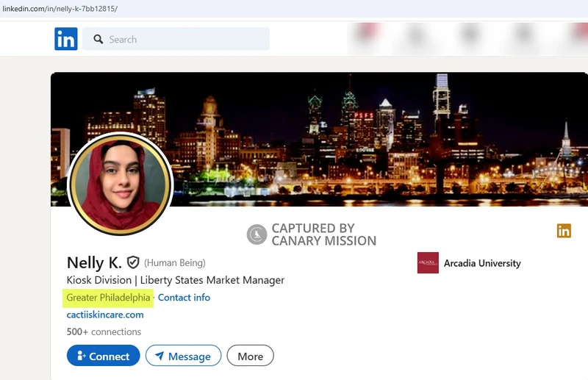The height and width of the screenshot is (380, 588).
Task: Open Arcadia University education link
Action: [x=482, y=263]
